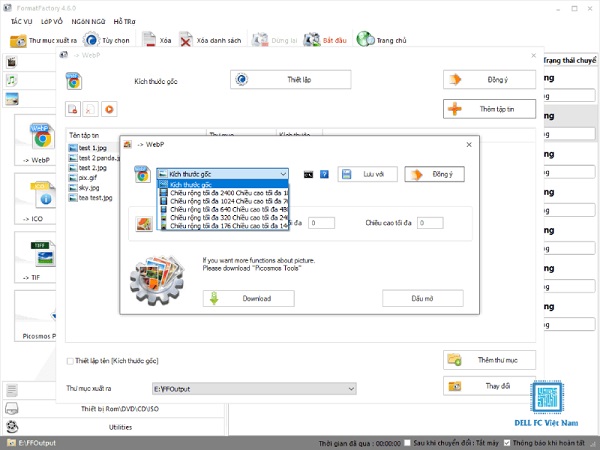Click the remove file icon in list toolbar
Viewport: 600px width, 450px height.
tap(73, 109)
